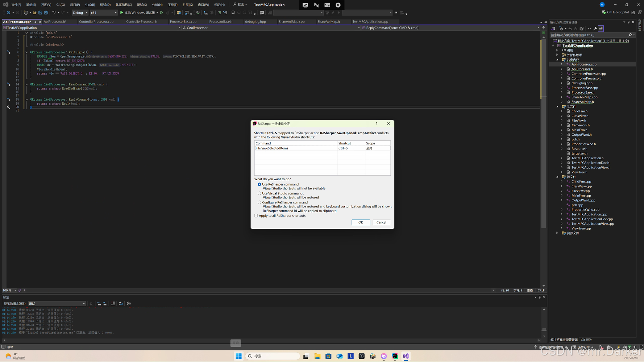Expand the 头文件 folder in Solution Explorer
This screenshot has width=644, height=362.
557,106
